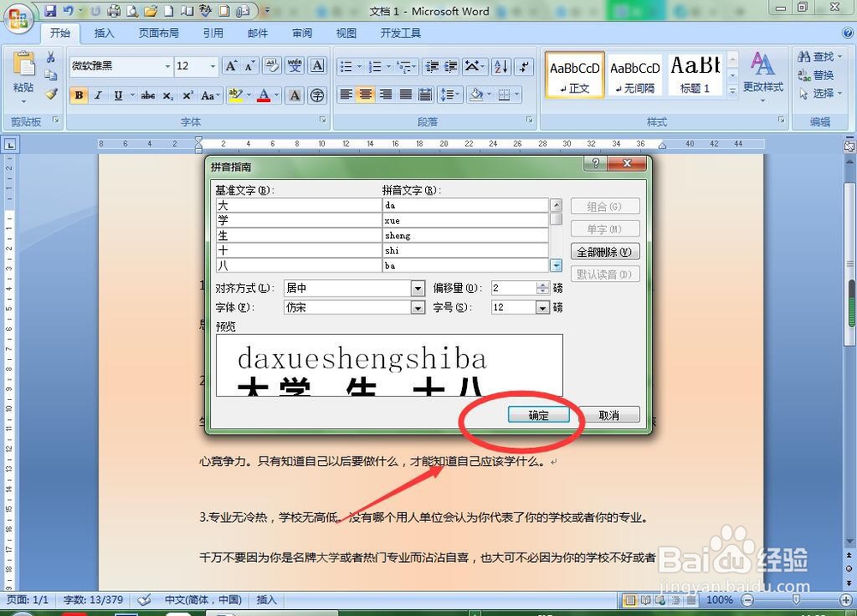
Task: Click 全部删除 to remove all pinyin
Action: tap(604, 251)
